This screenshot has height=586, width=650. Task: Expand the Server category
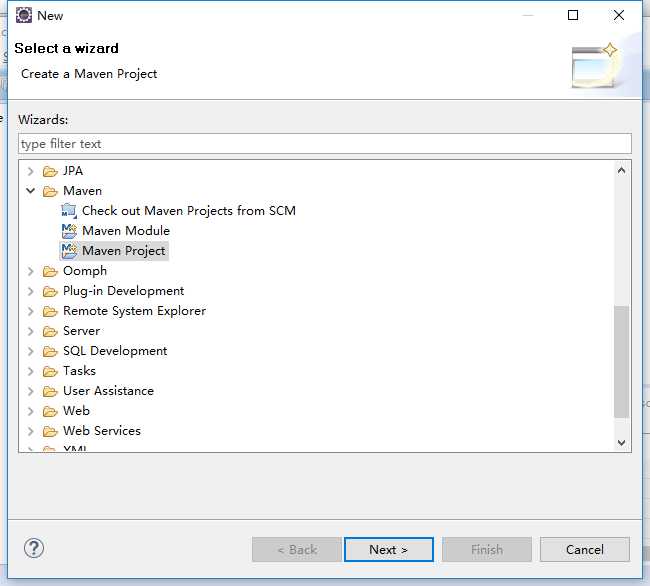(30, 331)
